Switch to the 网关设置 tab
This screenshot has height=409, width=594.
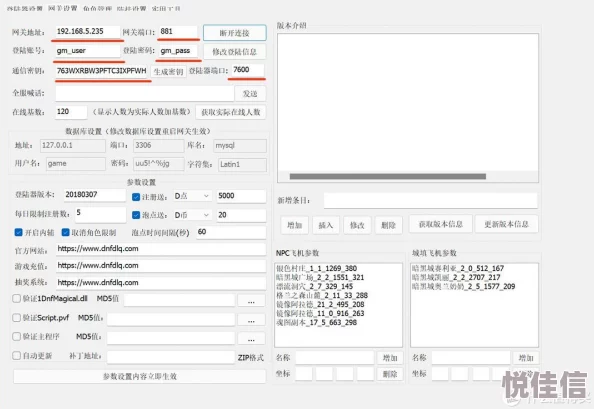click(63, 8)
